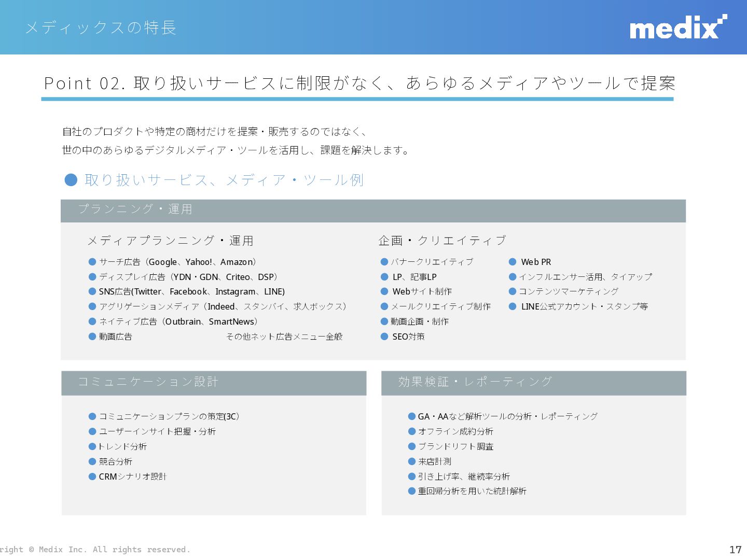Select the バナークリエイティブ item
The height and width of the screenshot is (560, 747).
point(427,262)
